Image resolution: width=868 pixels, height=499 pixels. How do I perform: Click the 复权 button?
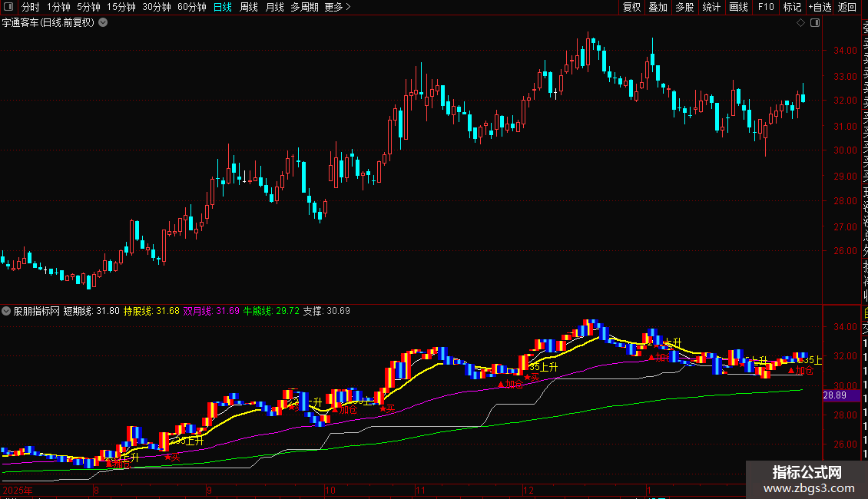(x=631, y=7)
